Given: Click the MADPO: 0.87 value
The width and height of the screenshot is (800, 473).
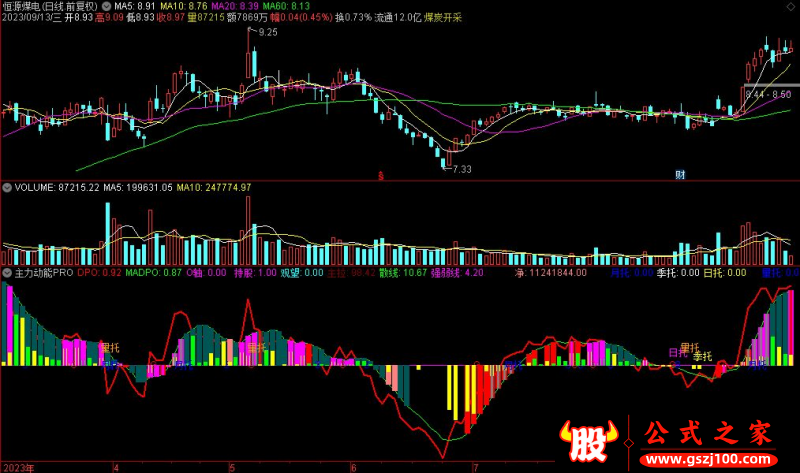Looking at the screenshot, I should click(154, 273).
